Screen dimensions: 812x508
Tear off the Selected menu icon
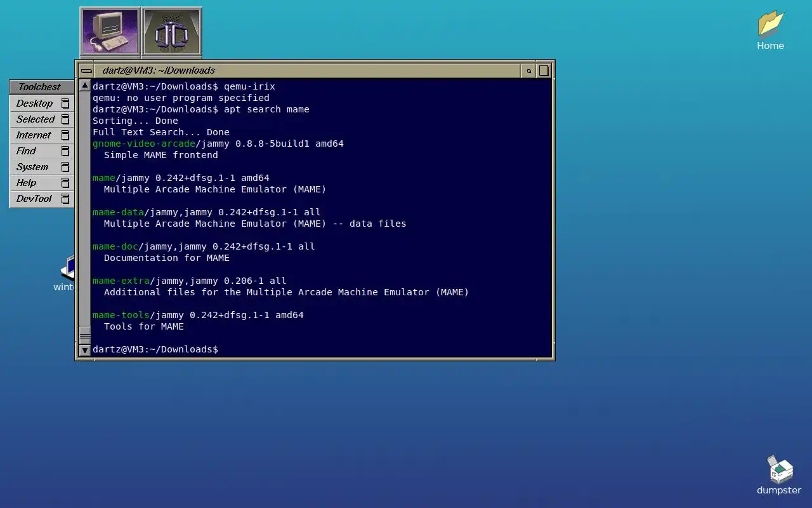point(65,119)
